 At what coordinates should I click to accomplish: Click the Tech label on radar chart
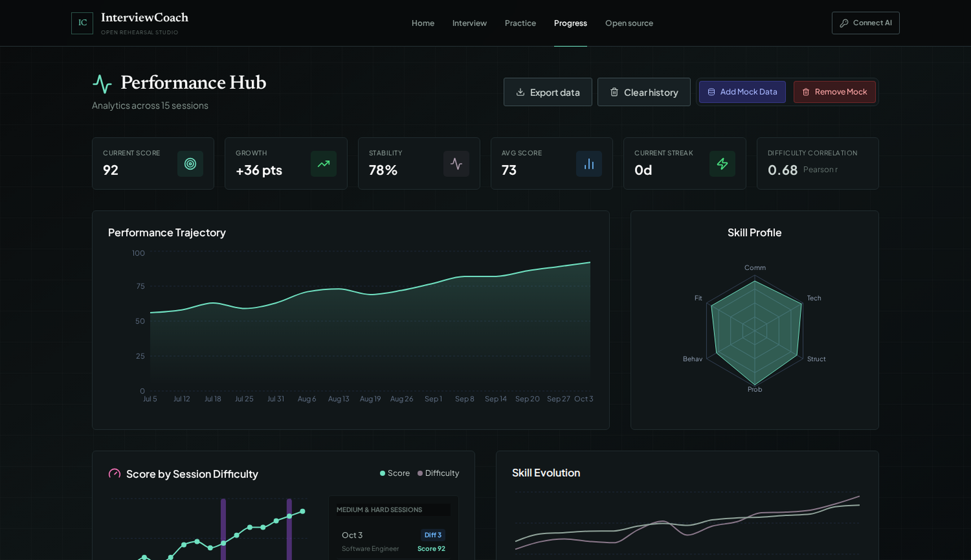[814, 298]
